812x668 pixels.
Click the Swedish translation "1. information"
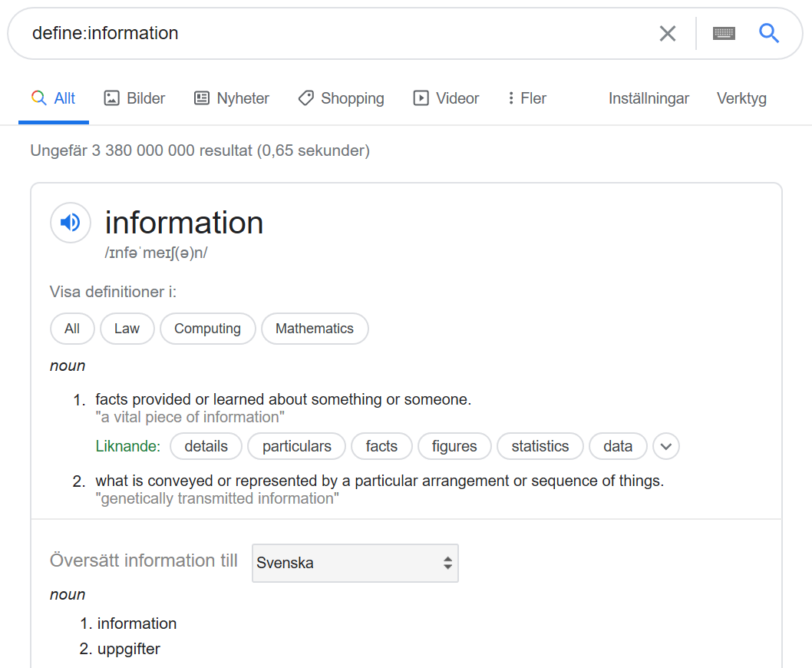(128, 623)
